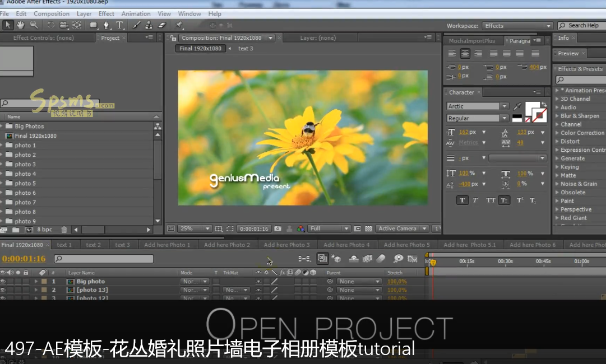Screen dimensions: 606x364
Task: Open the Graph Editor in timeline
Action: pos(413,259)
